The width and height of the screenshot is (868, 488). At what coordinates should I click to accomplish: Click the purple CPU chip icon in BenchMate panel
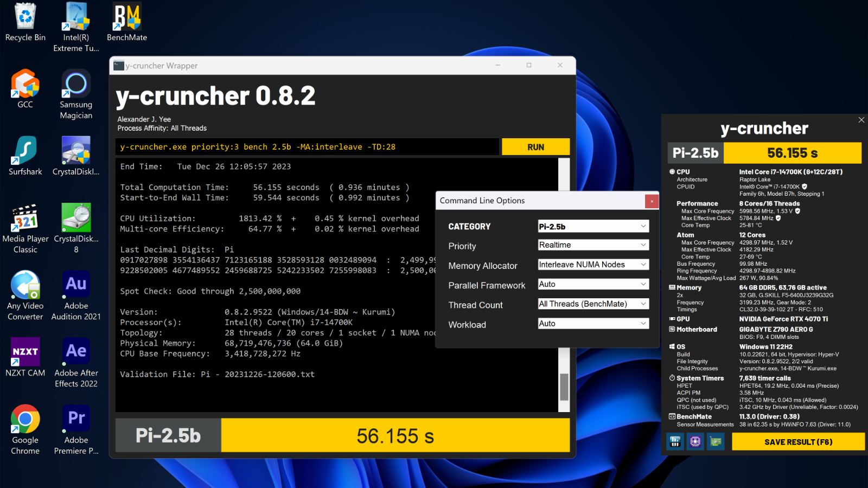point(695,441)
